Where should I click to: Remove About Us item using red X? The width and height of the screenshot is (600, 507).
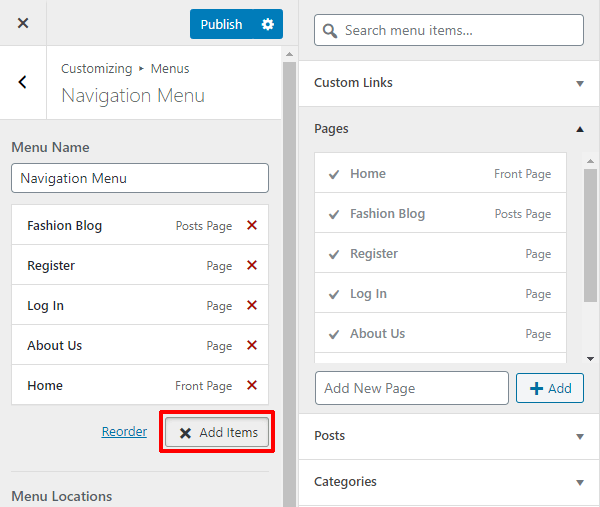click(252, 346)
